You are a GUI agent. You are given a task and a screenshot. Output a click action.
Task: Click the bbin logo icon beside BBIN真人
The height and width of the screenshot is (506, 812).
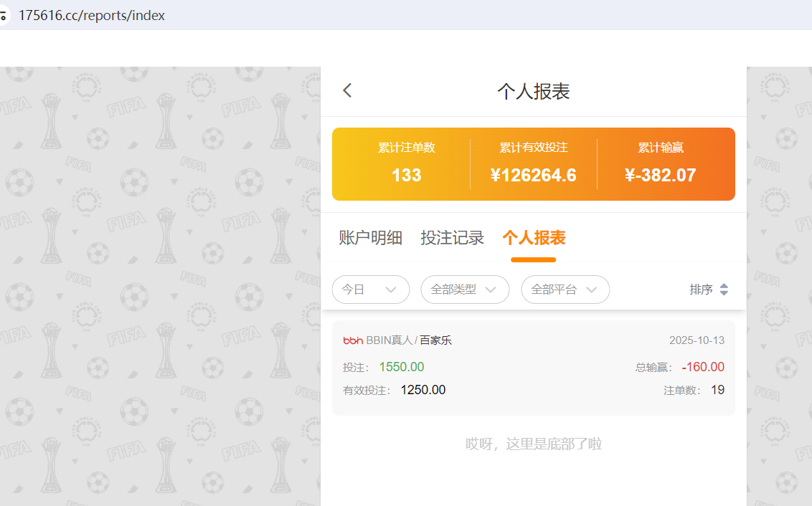352,340
